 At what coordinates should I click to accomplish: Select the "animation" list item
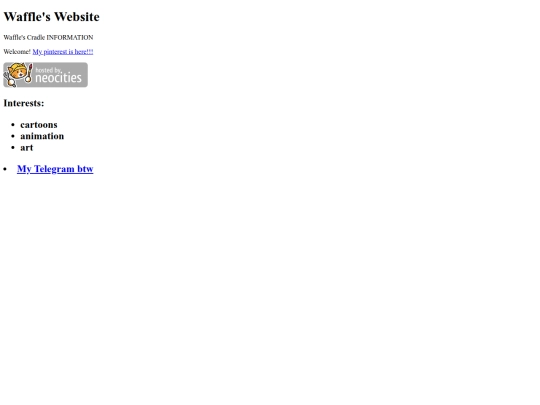point(42,136)
